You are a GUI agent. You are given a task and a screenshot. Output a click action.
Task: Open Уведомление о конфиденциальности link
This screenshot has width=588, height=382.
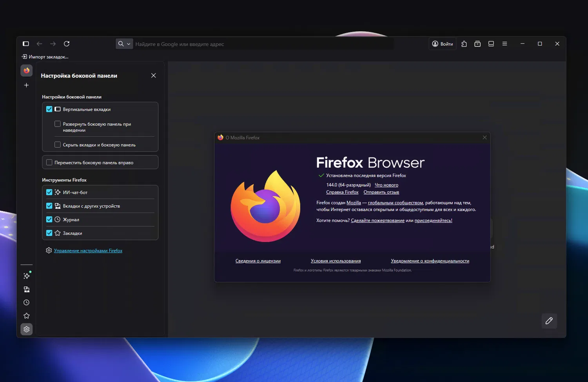pos(430,261)
